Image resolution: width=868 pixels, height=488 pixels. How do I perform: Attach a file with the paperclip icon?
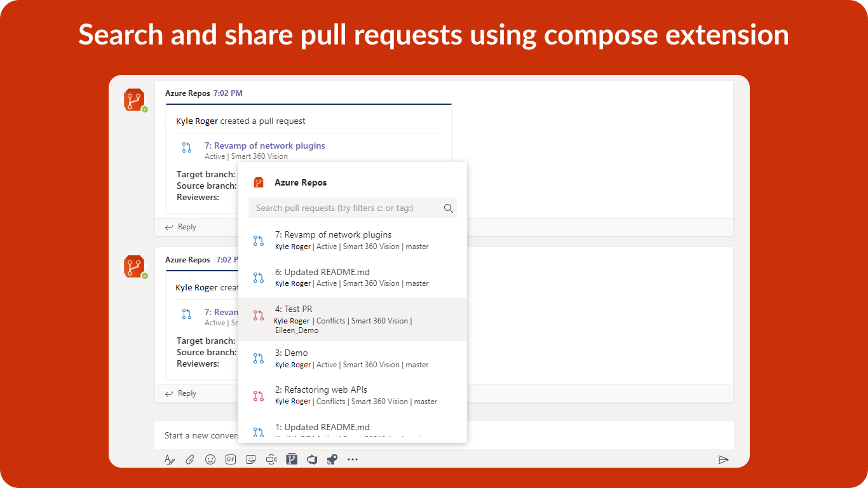pos(190,459)
